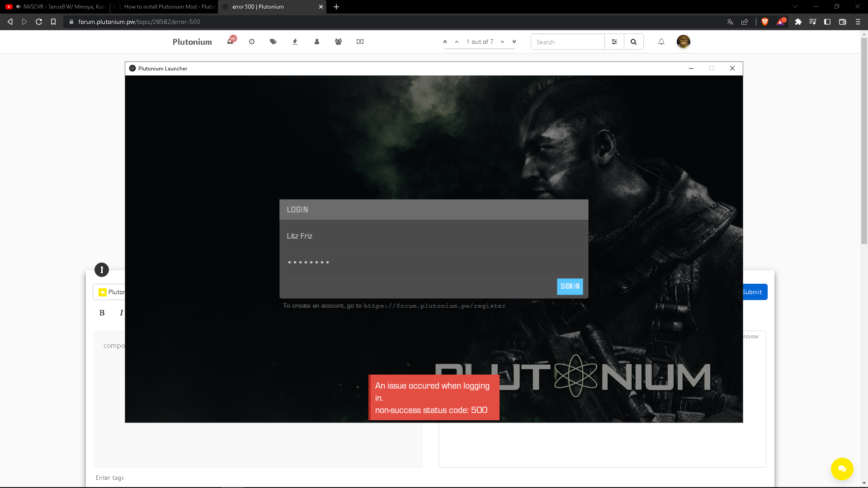Toggle the browser sidebar panel
The height and width of the screenshot is (488, 868).
click(x=827, y=22)
